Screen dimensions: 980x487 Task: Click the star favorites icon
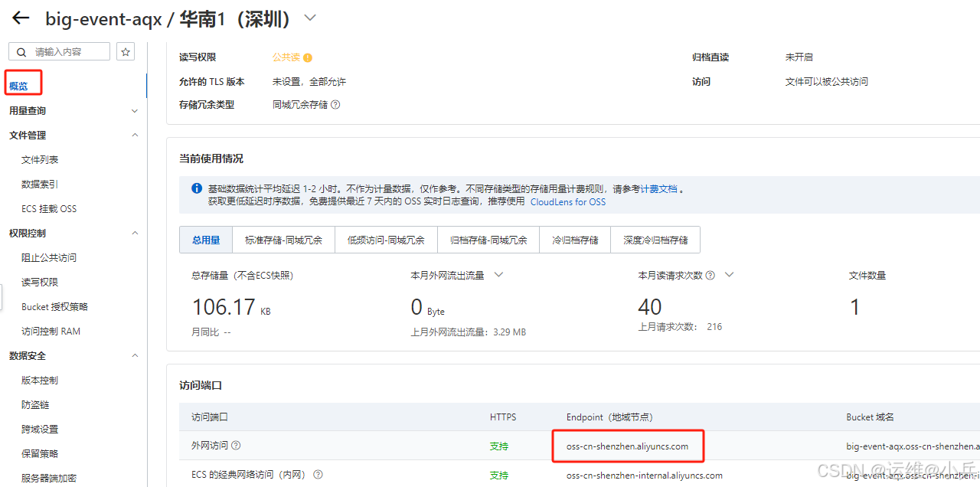pyautogui.click(x=126, y=51)
